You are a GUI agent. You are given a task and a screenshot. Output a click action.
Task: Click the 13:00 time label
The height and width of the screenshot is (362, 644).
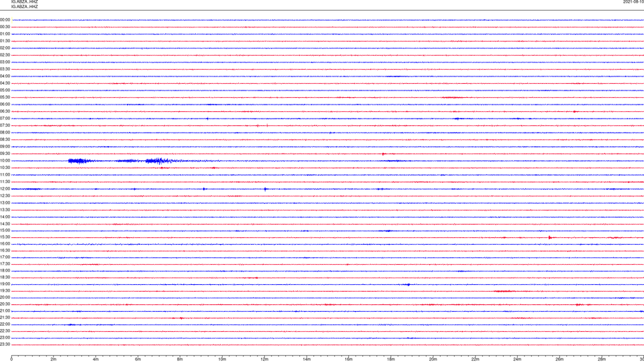pyautogui.click(x=5, y=202)
